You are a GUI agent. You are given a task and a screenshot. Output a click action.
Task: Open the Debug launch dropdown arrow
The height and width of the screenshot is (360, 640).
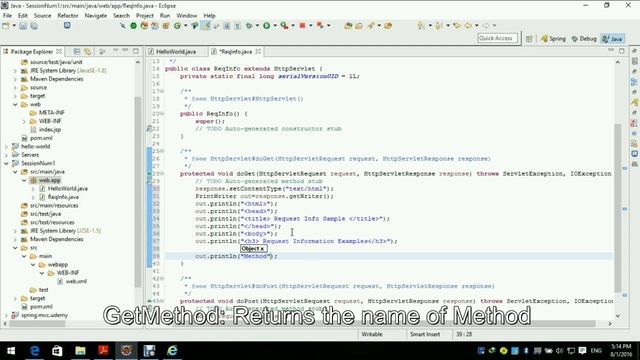(257, 26)
